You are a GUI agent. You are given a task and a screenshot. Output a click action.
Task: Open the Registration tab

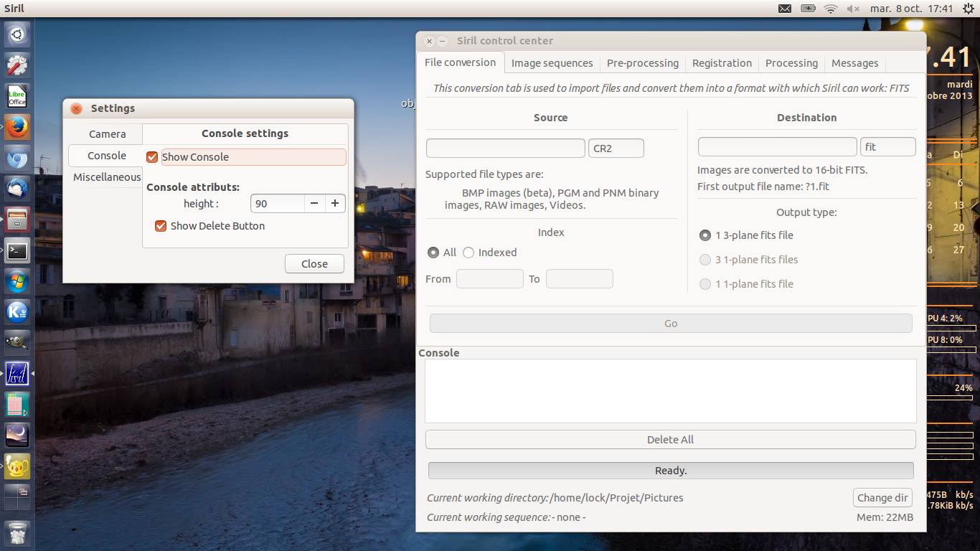(722, 63)
